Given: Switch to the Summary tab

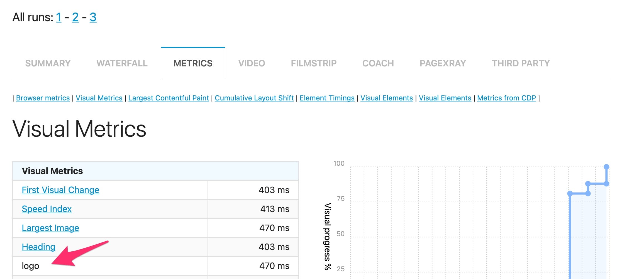Looking at the screenshot, I should [x=48, y=63].
